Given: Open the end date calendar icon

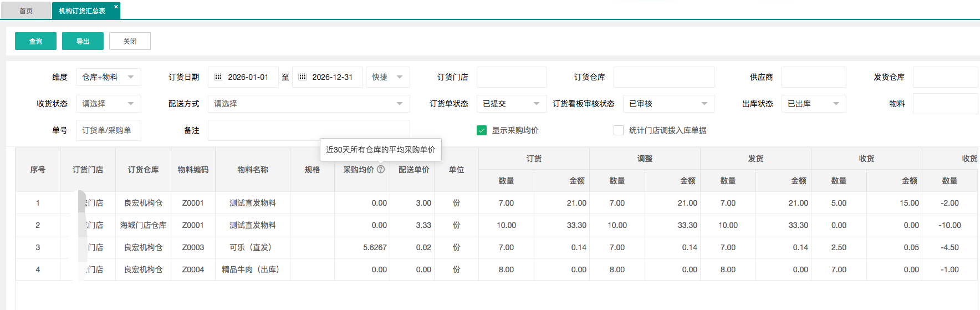Looking at the screenshot, I should tap(303, 77).
